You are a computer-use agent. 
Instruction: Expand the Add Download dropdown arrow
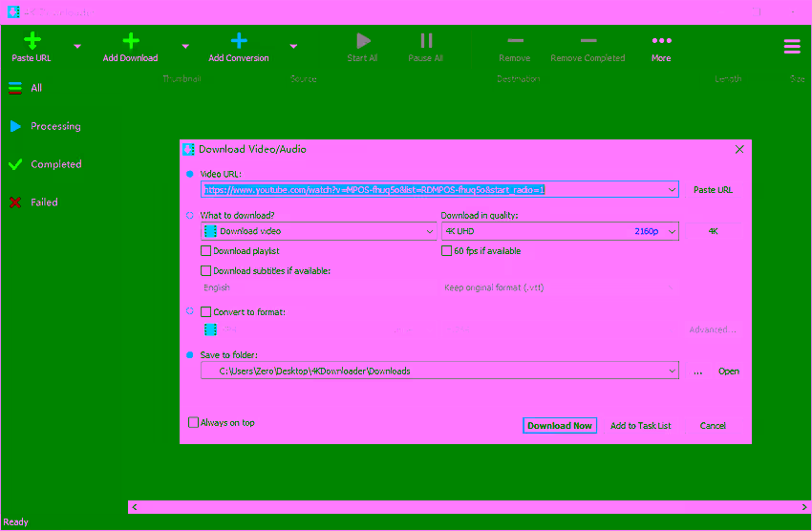(185, 47)
